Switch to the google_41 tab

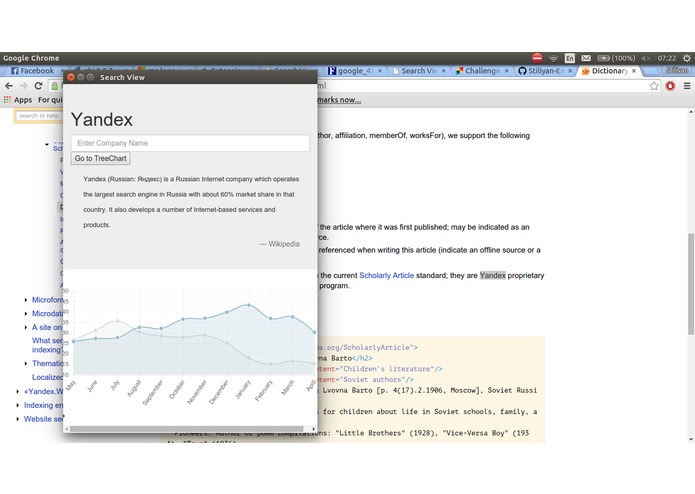pos(355,71)
